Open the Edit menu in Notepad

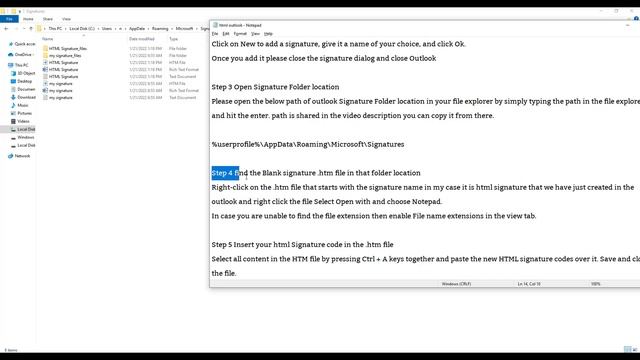(226, 33)
